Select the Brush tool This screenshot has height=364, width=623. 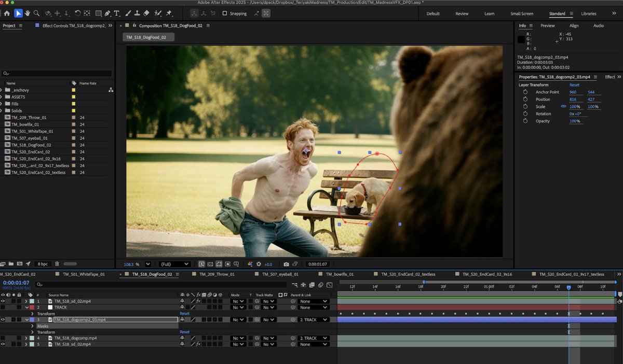coord(128,13)
